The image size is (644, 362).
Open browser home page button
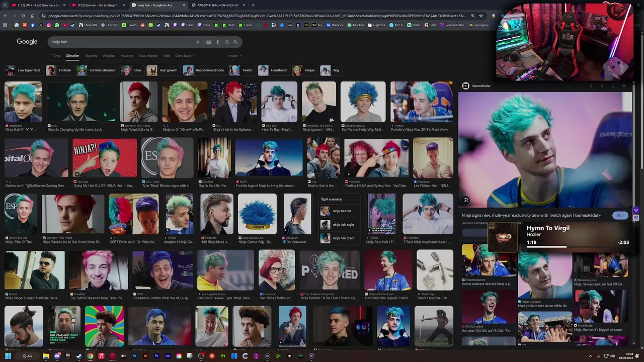(32, 16)
